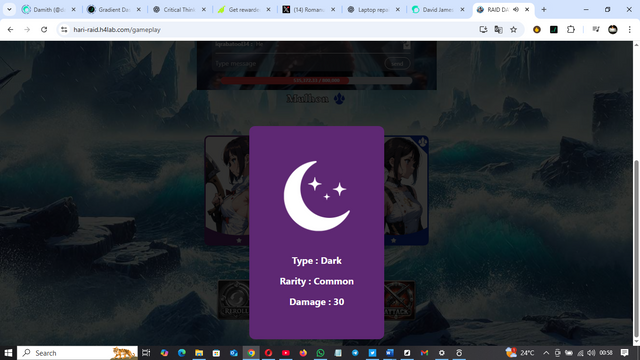Open Microsoft Store from taskbar
640x360 pixels.
pyautogui.click(x=216, y=353)
